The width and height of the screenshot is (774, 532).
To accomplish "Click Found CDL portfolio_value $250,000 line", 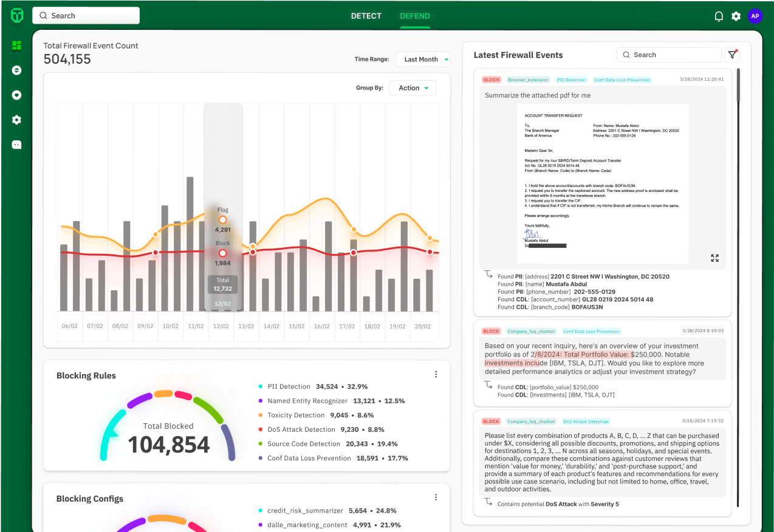I will (548, 387).
